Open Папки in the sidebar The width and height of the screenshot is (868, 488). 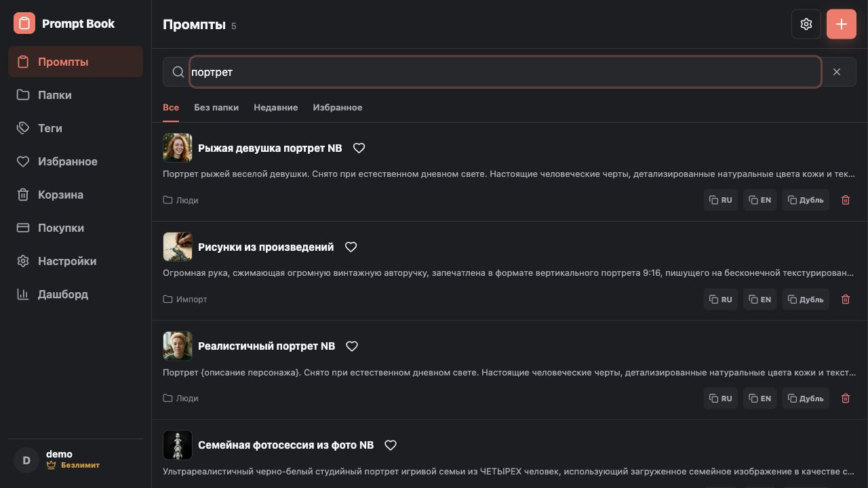point(75,95)
